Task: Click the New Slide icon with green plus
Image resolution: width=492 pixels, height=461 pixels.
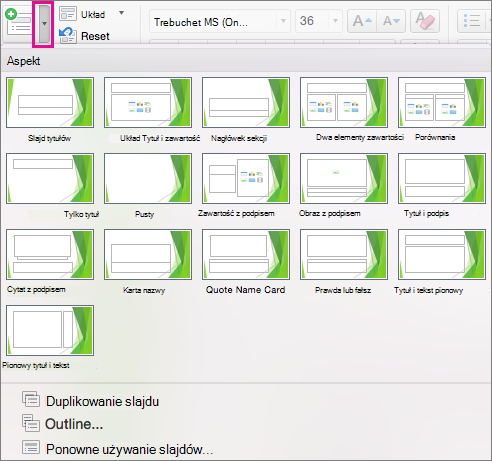Action: coord(19,22)
